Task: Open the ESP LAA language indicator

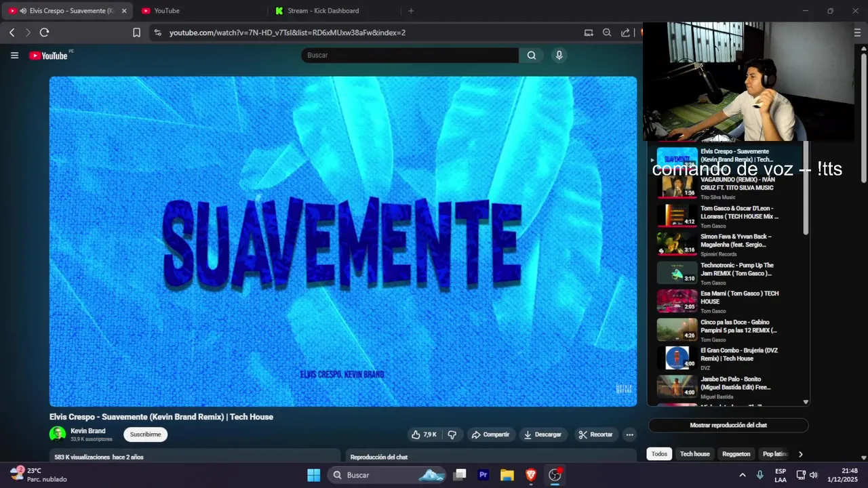Action: point(781,475)
